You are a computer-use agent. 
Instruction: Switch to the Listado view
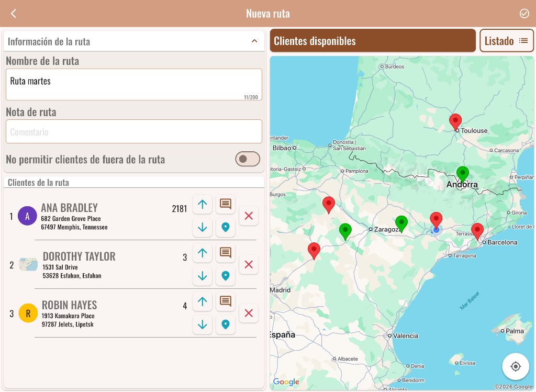[507, 41]
